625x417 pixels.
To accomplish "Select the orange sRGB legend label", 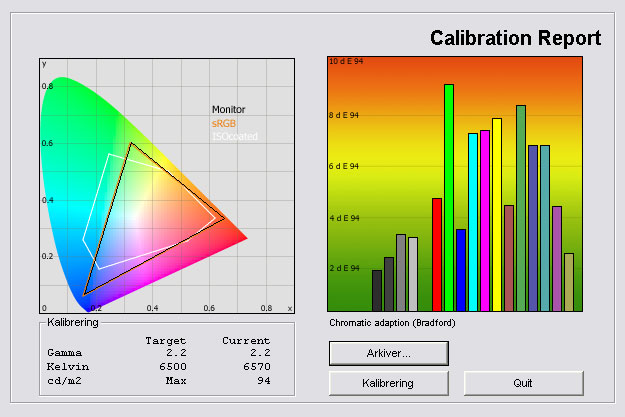I will tap(224, 122).
